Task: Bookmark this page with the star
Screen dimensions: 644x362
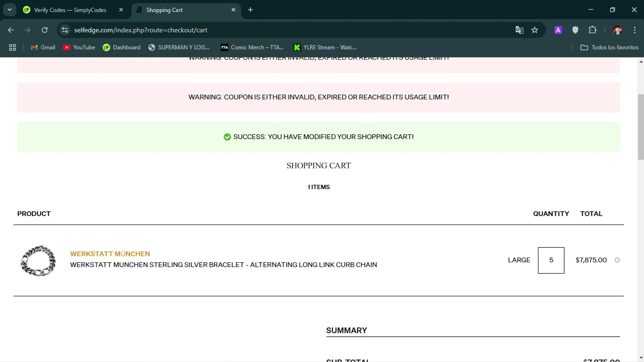Action: point(535,30)
